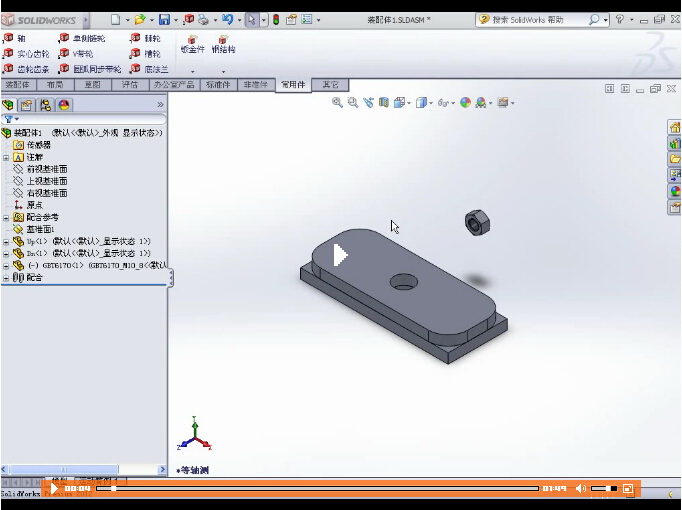Insert the 轴 component
The height and width of the screenshot is (510, 682).
[14, 38]
